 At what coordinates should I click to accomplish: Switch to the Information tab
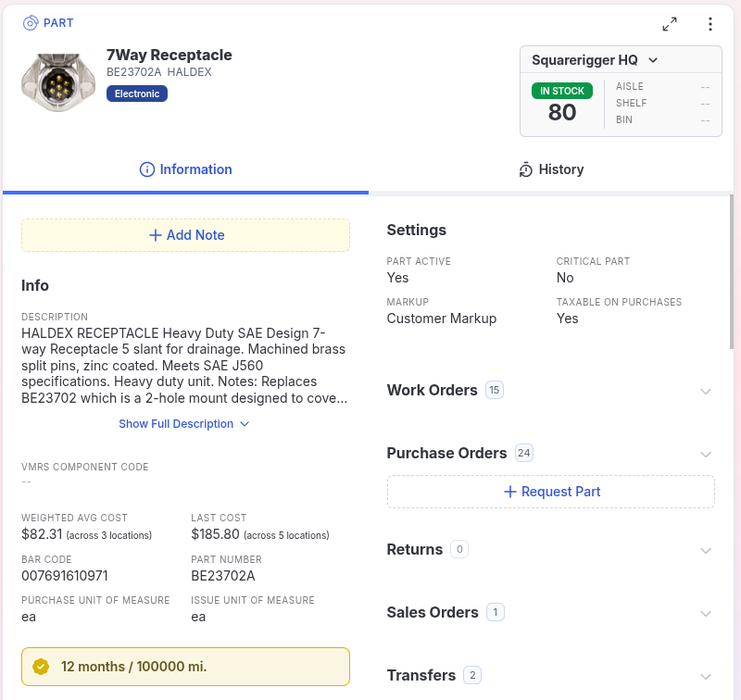186,169
